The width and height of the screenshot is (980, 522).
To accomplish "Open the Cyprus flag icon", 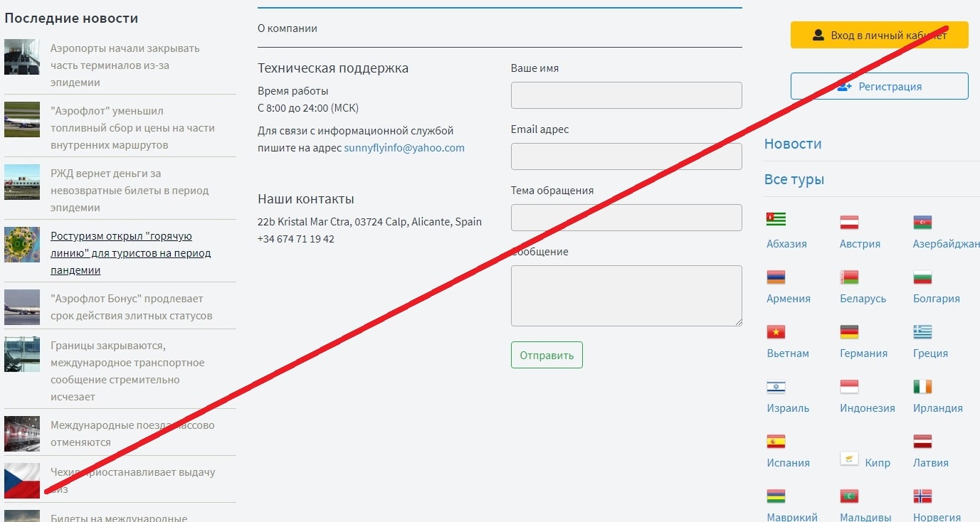I will point(849,459).
